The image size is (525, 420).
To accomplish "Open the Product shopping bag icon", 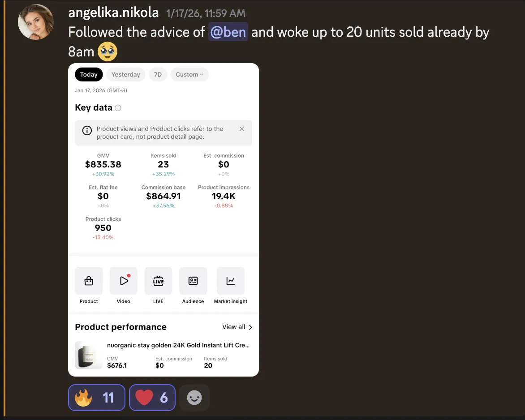I will (x=89, y=281).
